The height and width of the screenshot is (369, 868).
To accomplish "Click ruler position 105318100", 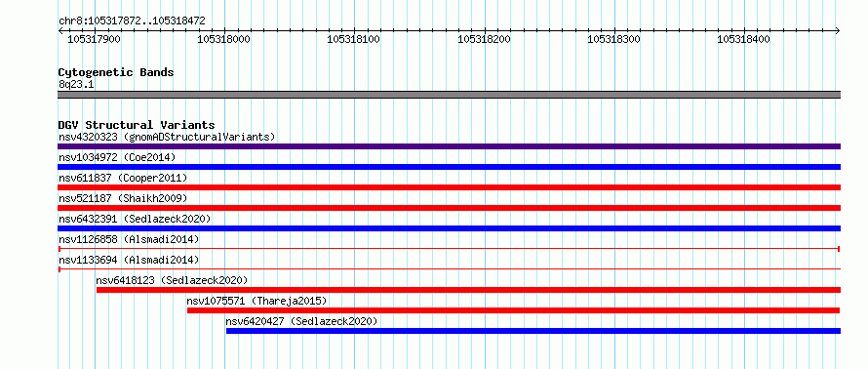I will [x=354, y=39].
